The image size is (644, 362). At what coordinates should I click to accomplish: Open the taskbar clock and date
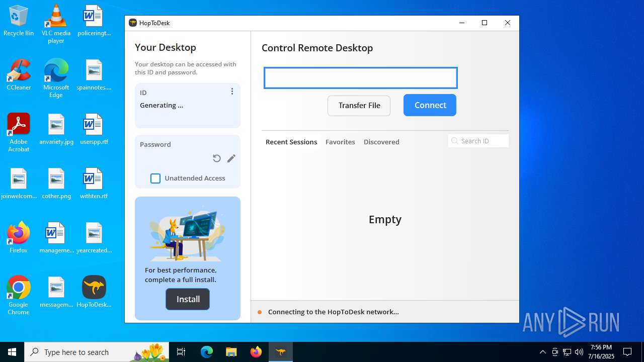(x=602, y=352)
